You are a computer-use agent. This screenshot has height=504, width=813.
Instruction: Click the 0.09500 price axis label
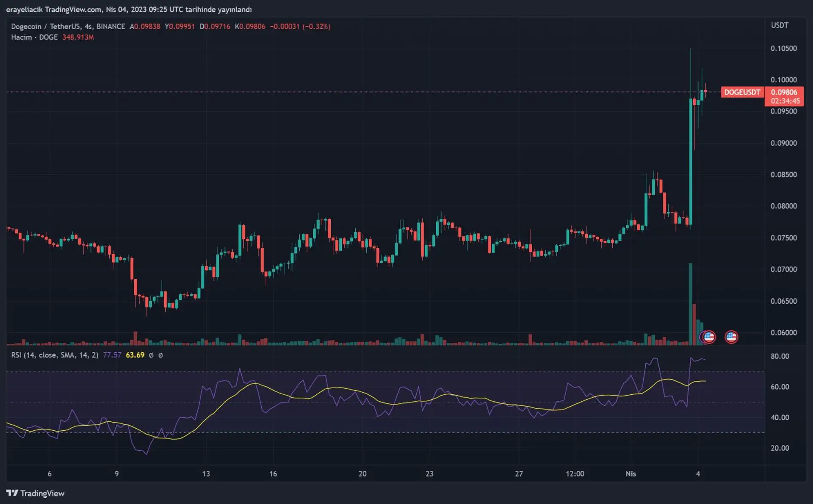click(x=783, y=111)
